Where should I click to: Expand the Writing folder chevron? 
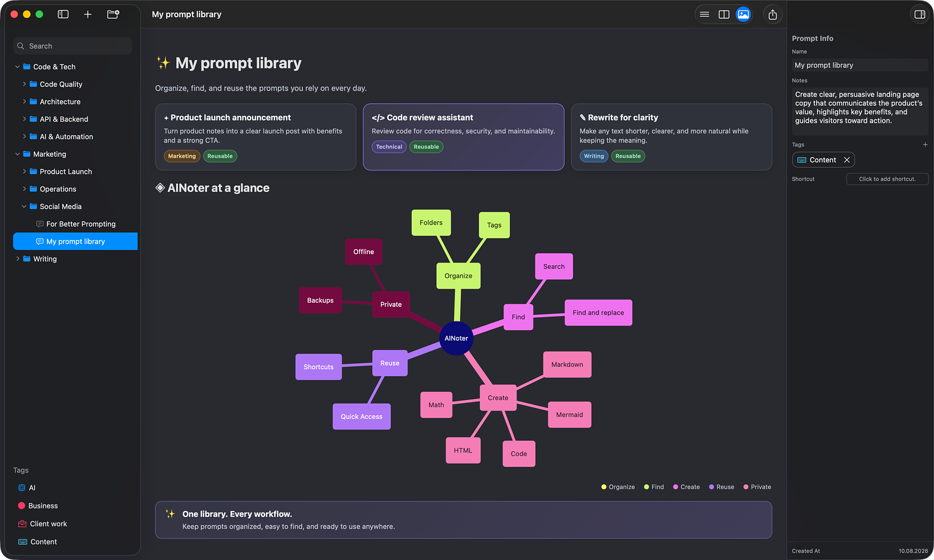tap(17, 259)
